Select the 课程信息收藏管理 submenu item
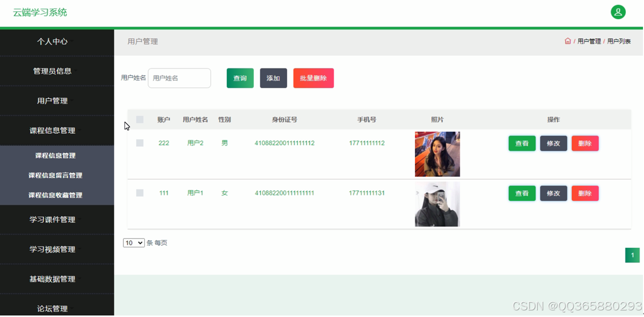 [55, 195]
